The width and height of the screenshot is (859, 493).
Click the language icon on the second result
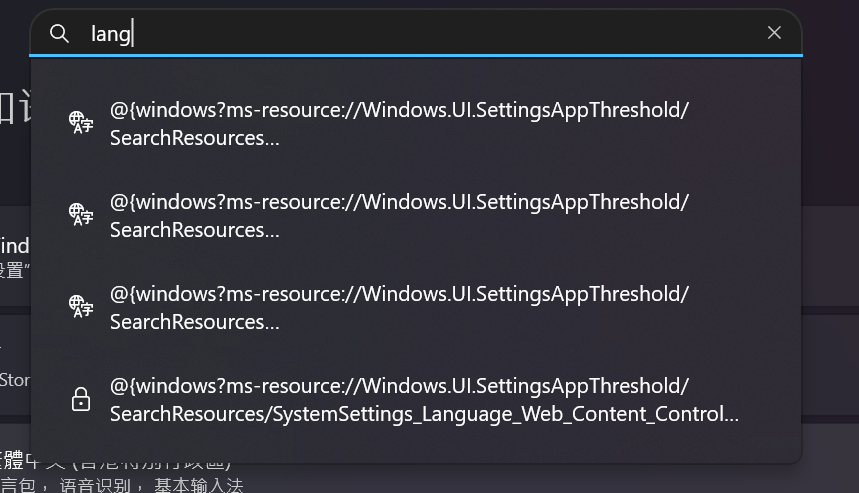click(x=81, y=214)
